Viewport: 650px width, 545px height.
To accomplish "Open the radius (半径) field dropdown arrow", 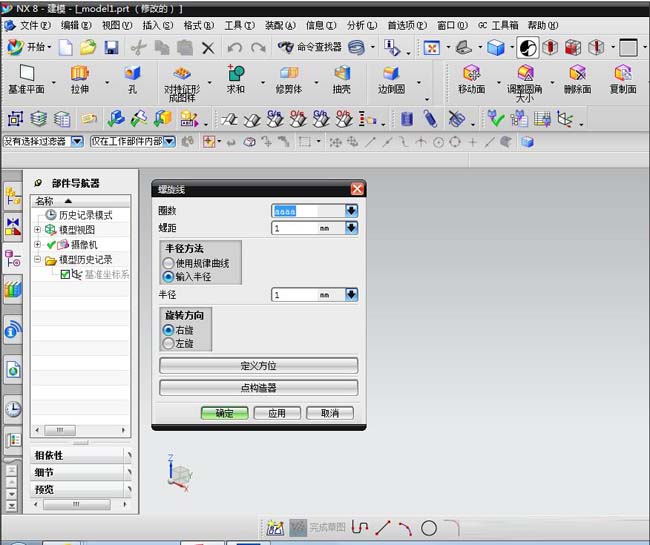I will pyautogui.click(x=351, y=295).
